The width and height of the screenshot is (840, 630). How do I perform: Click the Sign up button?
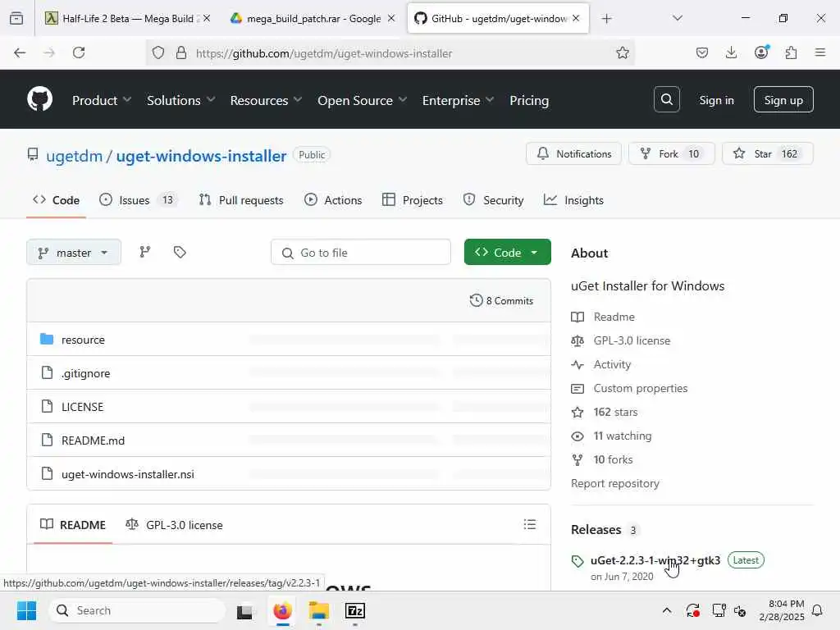[783, 99]
